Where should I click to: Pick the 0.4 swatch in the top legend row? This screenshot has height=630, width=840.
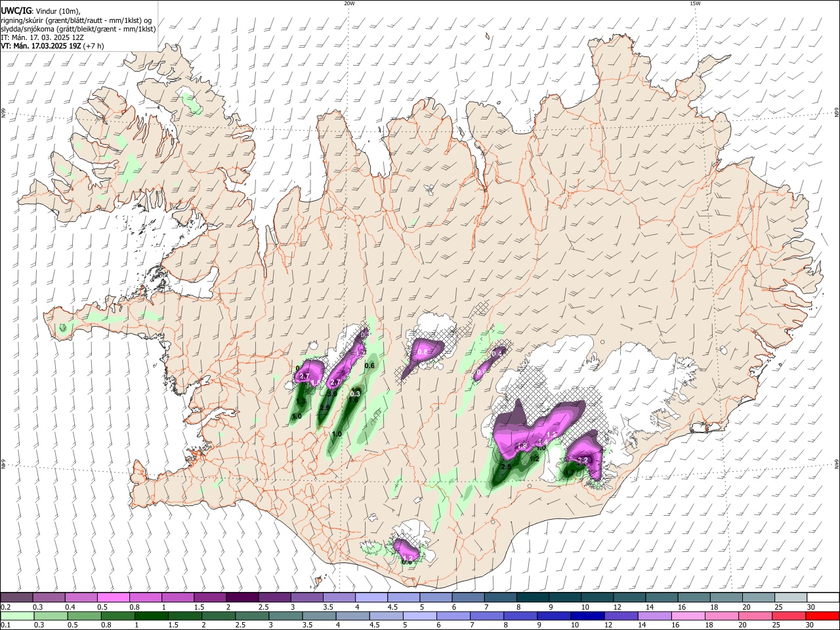(81, 598)
